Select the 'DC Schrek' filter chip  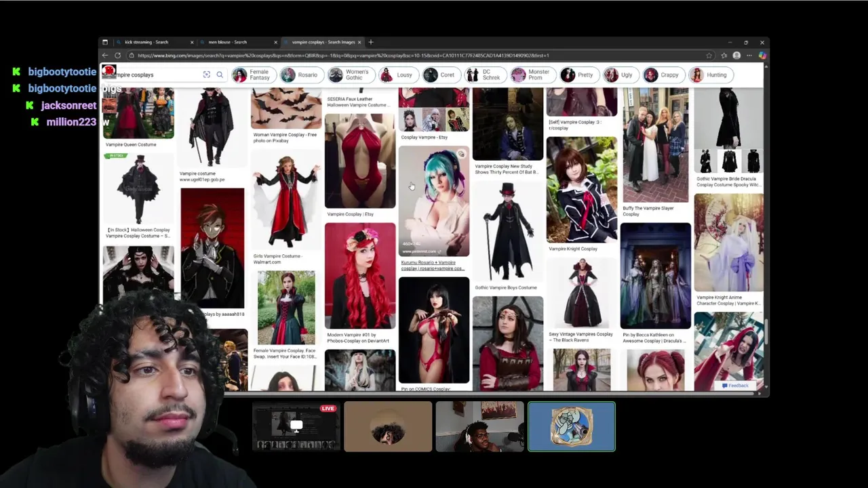(x=485, y=75)
